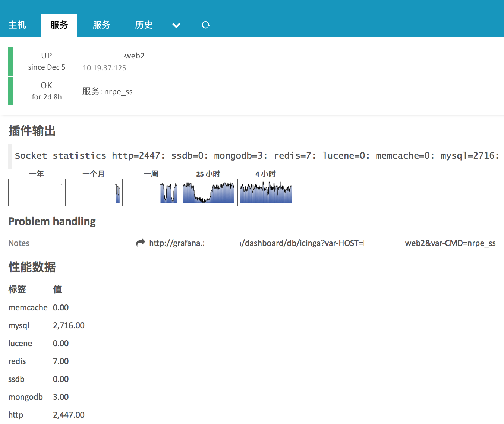504x424 pixels.
Task: Click the Problem handling section header
Action: (x=52, y=221)
